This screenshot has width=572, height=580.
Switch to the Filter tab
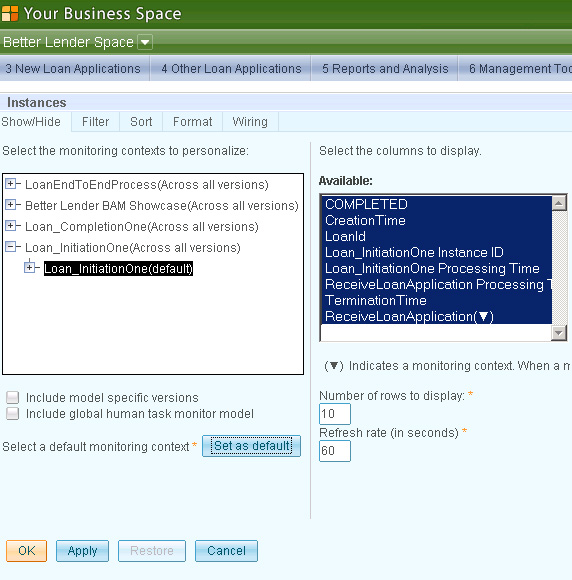point(95,122)
